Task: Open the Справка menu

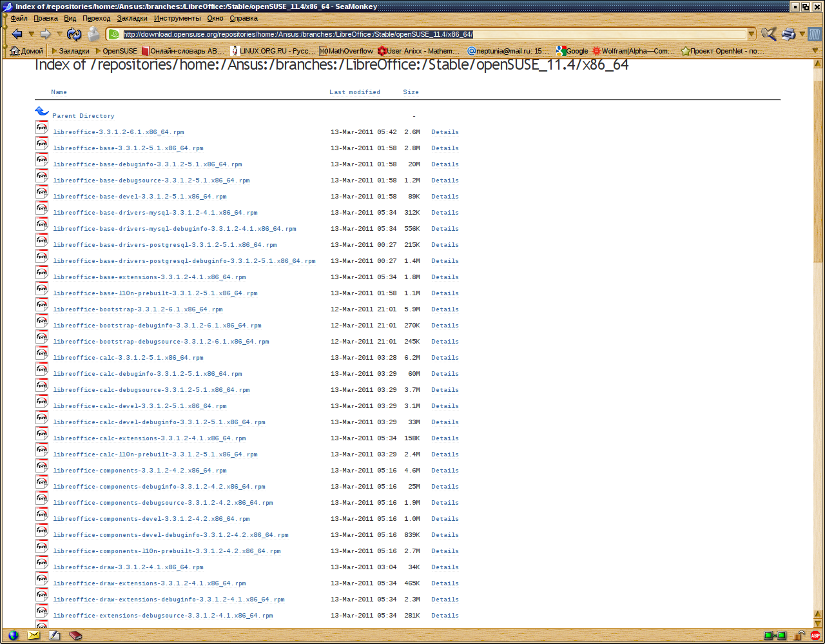Action: tap(244, 18)
